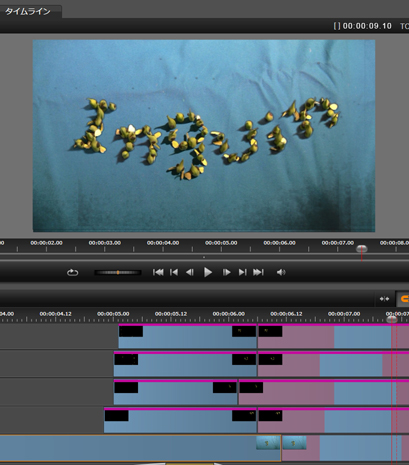Viewport: 409px width, 465px height.
Task: Click 00:00:06.00 on the timeline ruler
Action: tap(229, 314)
